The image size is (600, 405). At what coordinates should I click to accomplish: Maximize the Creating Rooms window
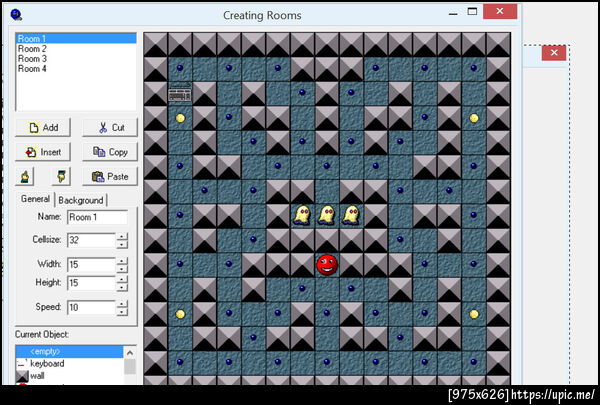click(x=472, y=11)
